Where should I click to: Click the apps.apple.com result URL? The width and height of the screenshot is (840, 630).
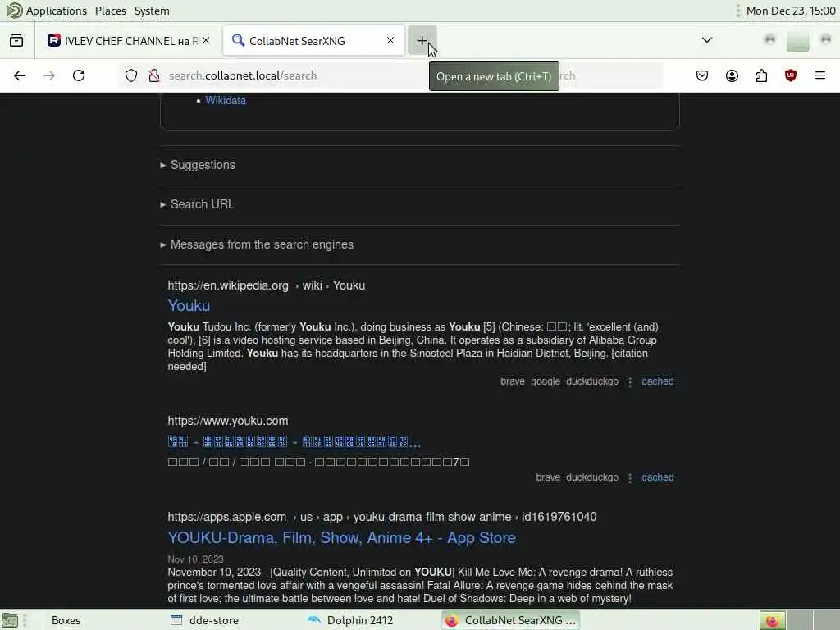[382, 517]
